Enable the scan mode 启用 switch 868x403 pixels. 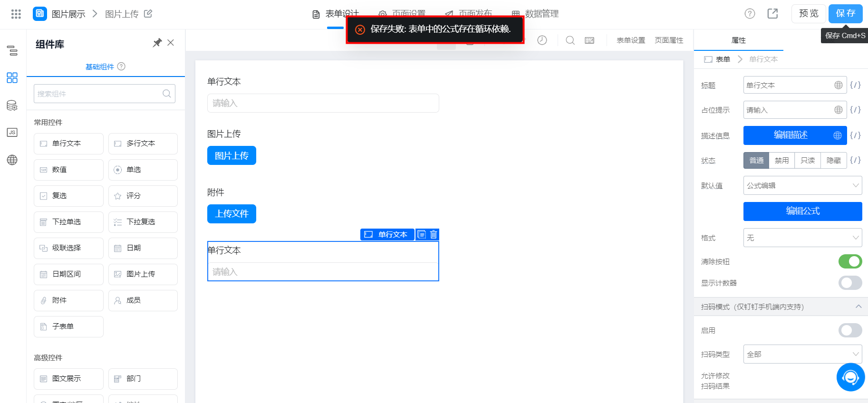click(x=850, y=330)
